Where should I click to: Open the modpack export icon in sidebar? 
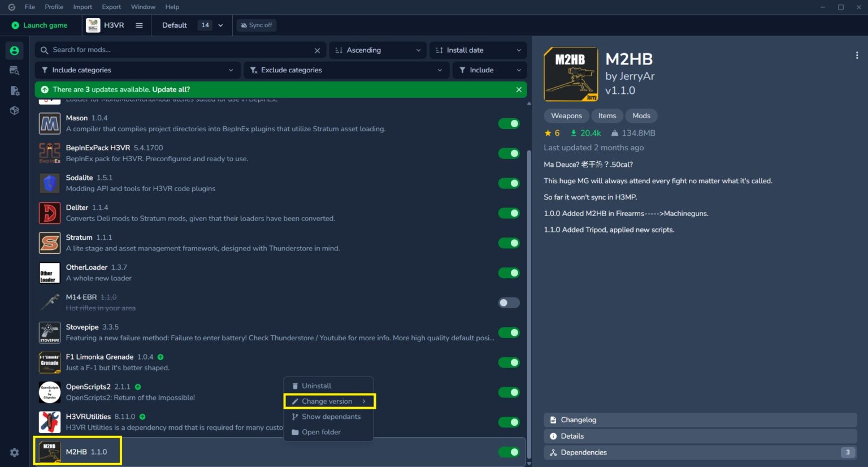point(14,110)
